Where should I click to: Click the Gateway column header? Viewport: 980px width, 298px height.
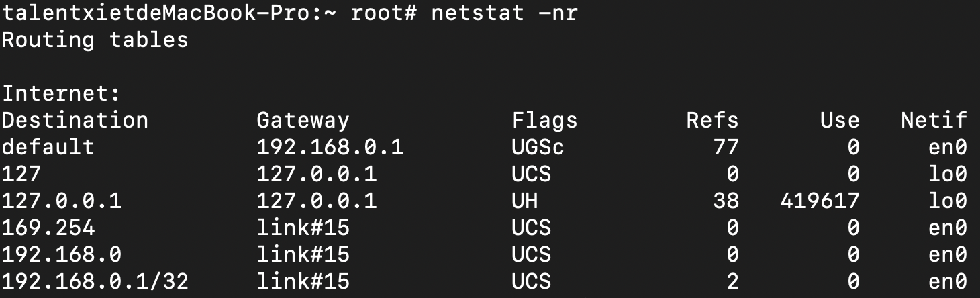point(303,121)
